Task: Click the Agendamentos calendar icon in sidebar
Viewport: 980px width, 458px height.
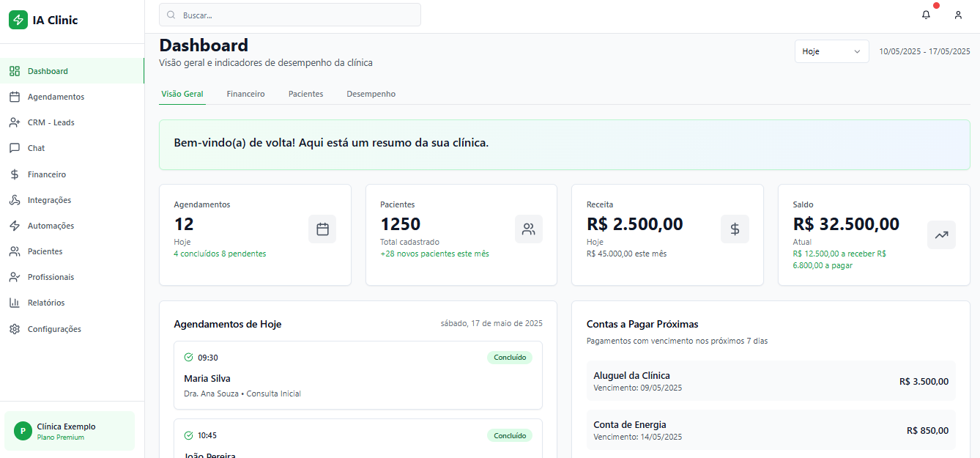Action: pos(15,97)
